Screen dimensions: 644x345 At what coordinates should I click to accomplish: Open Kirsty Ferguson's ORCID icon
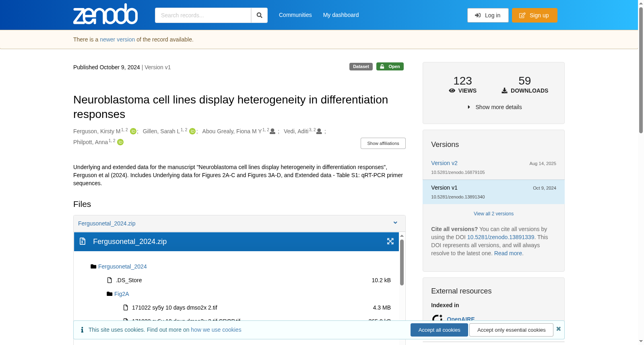coord(133,131)
